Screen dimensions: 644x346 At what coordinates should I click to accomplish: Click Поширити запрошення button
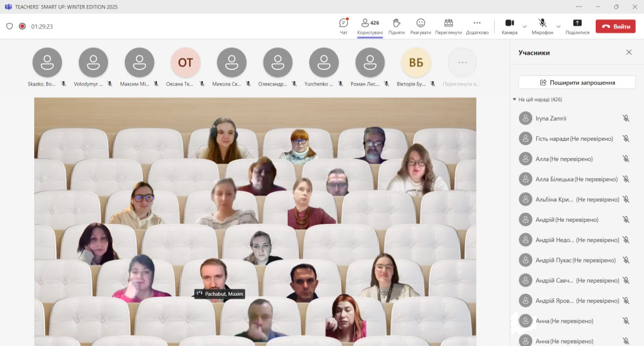577,82
